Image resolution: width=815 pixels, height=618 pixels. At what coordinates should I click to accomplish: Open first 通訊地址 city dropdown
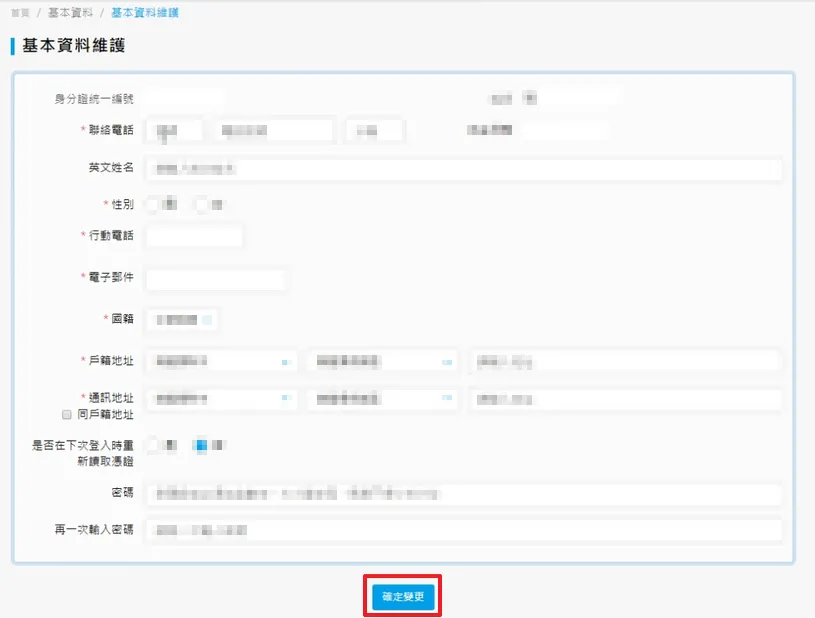(x=222, y=399)
